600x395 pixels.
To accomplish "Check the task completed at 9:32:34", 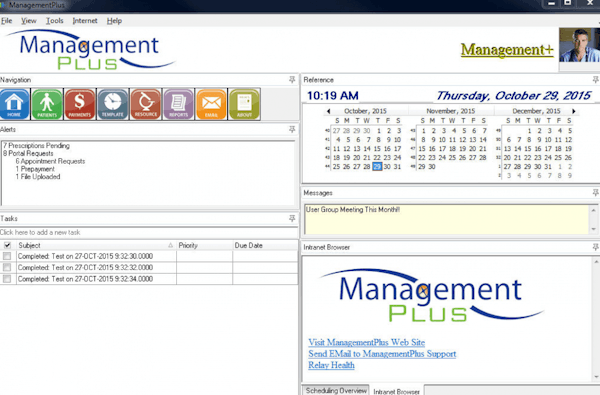I will pyautogui.click(x=7, y=279).
